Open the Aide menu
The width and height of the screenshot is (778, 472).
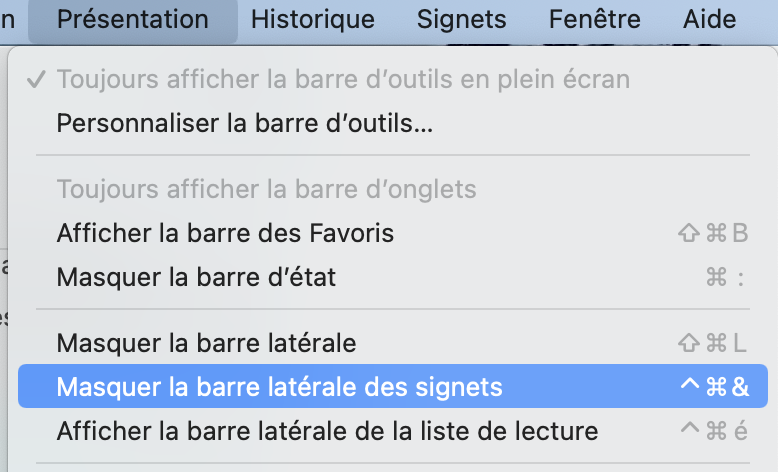709,19
